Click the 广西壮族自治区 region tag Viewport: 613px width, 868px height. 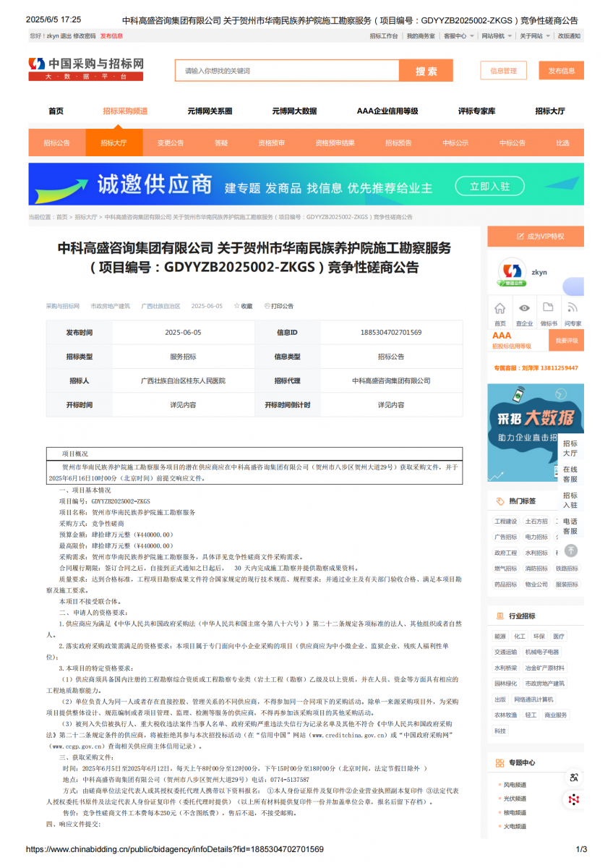(160, 307)
